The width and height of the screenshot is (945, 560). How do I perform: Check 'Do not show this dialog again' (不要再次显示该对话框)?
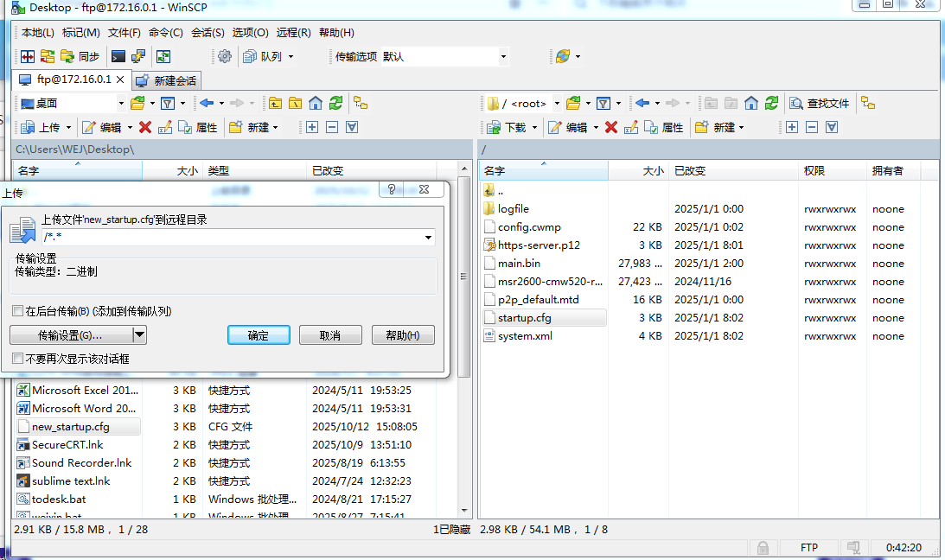(18, 359)
